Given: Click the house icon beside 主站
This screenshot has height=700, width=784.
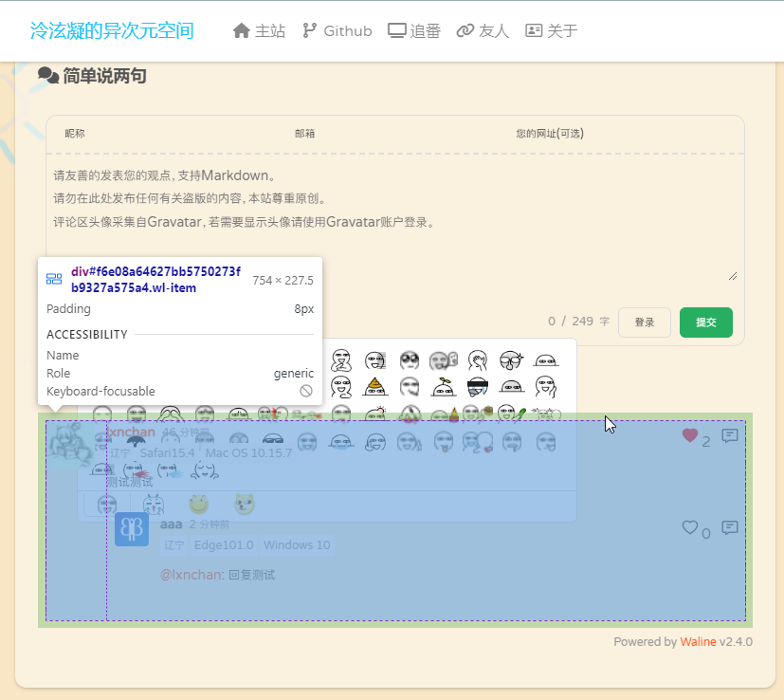Looking at the screenshot, I should click(x=242, y=29).
